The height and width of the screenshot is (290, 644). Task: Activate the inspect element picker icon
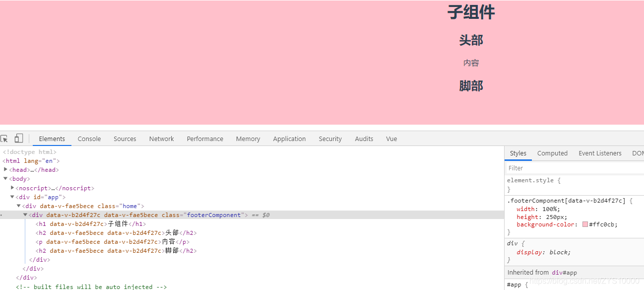(x=4, y=139)
